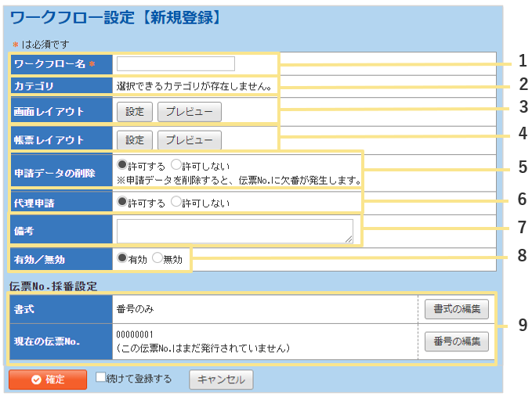Select 許可しない for 申請データの削除

(x=176, y=166)
